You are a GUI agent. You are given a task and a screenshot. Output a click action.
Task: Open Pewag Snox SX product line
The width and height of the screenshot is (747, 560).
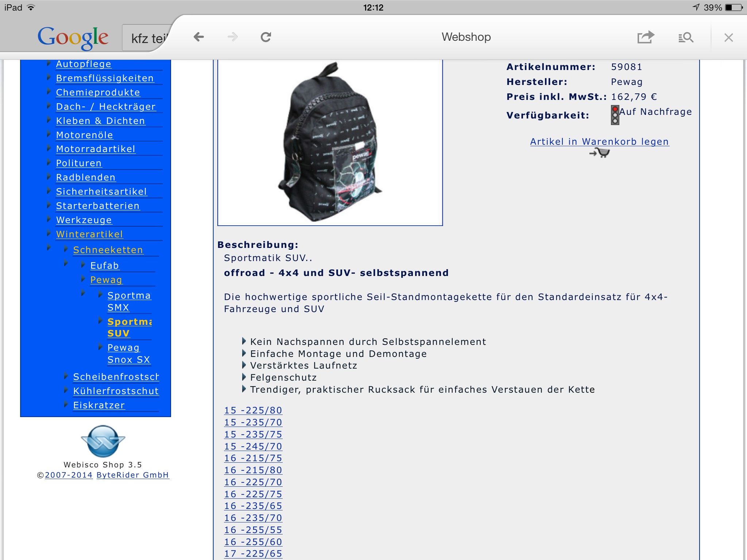129,353
